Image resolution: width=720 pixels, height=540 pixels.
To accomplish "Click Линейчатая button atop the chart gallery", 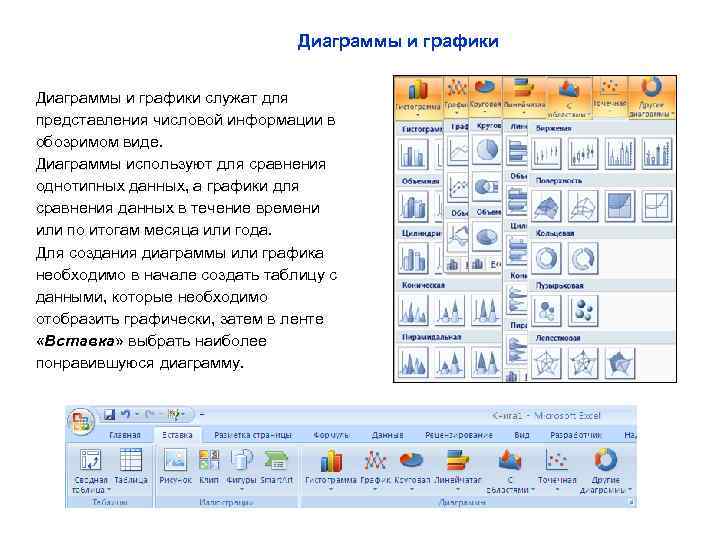I will 524,96.
